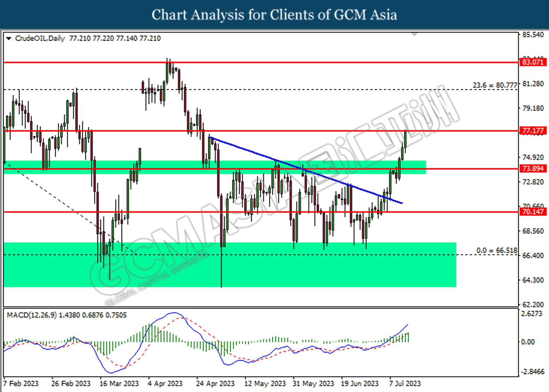Screen dimensions: 549x392
Task: Click the 2.6273 MACD scale value
Action: point(531,314)
